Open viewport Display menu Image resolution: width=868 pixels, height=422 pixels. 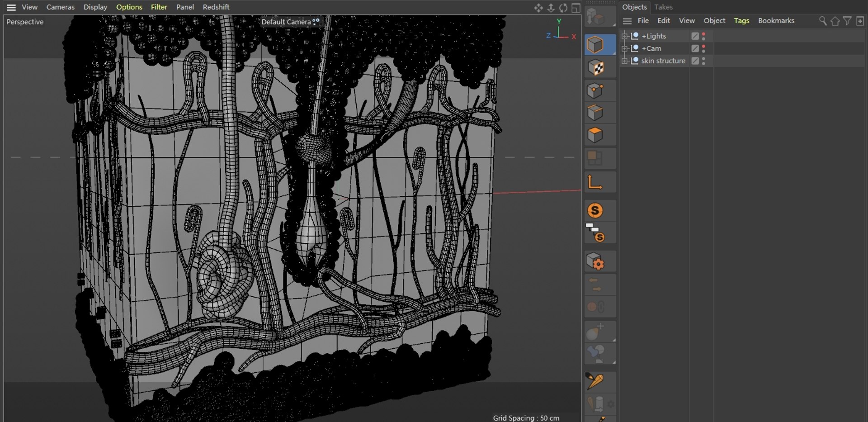pos(95,7)
